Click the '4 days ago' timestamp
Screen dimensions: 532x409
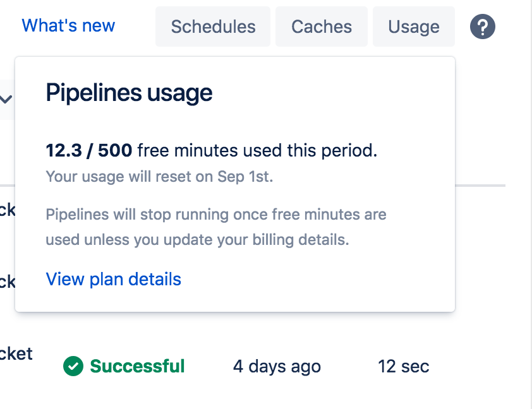click(277, 366)
